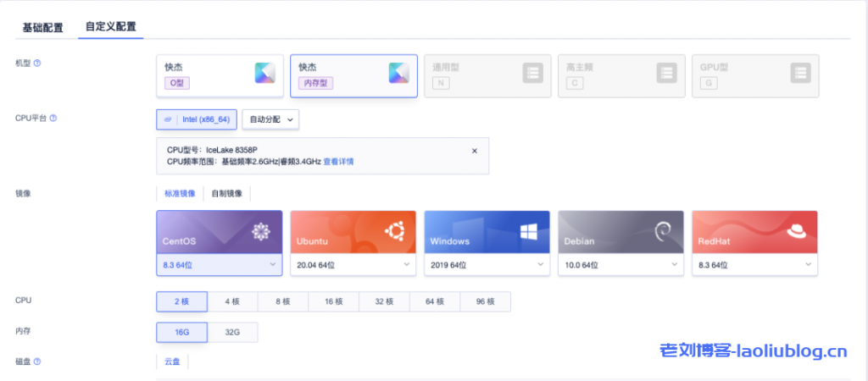Select the 快杰 内存型 machine type card
Screen dimensions: 868x381
[353, 75]
